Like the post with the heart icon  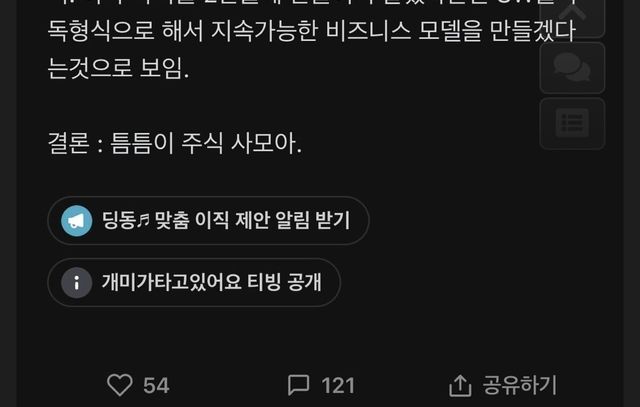tap(120, 385)
